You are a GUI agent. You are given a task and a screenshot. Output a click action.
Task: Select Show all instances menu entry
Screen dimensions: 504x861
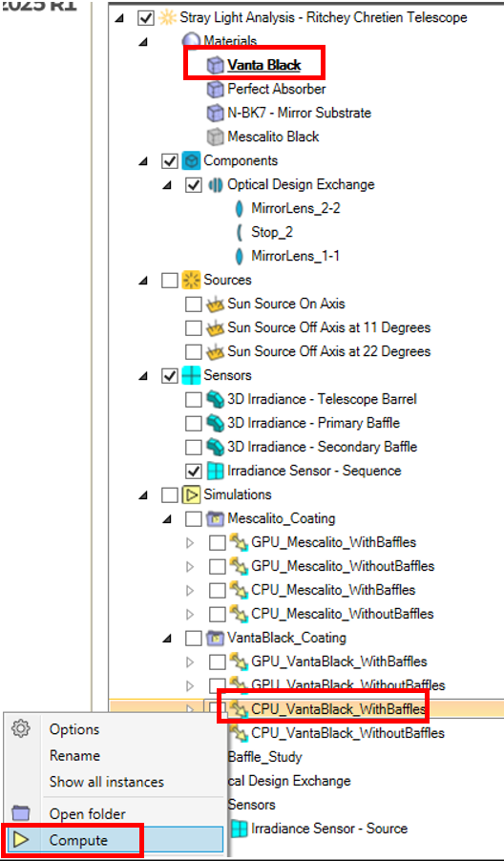pos(107,782)
